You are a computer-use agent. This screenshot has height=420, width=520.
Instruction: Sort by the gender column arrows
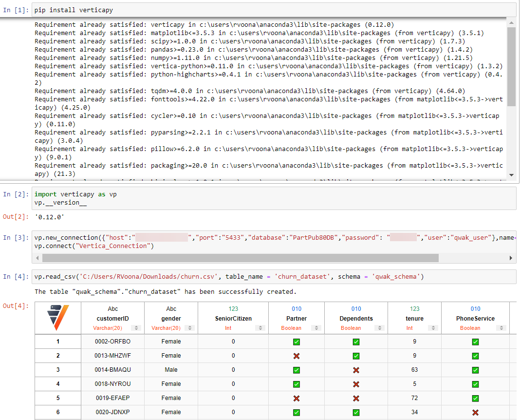pyautogui.click(x=190, y=328)
